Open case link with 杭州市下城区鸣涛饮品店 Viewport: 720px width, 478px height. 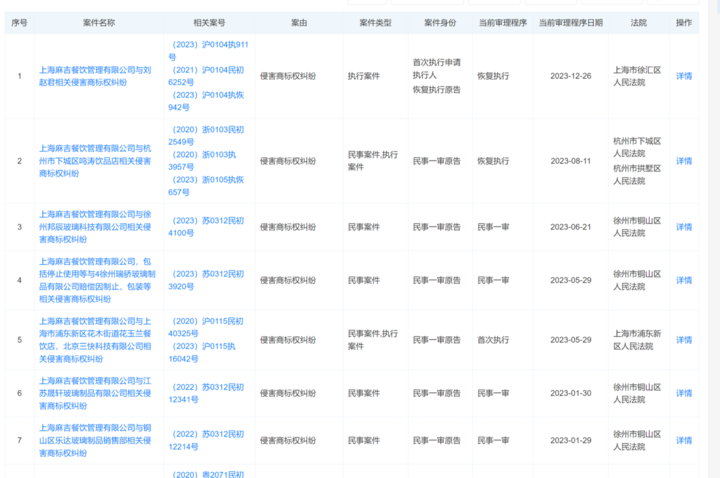pos(95,161)
